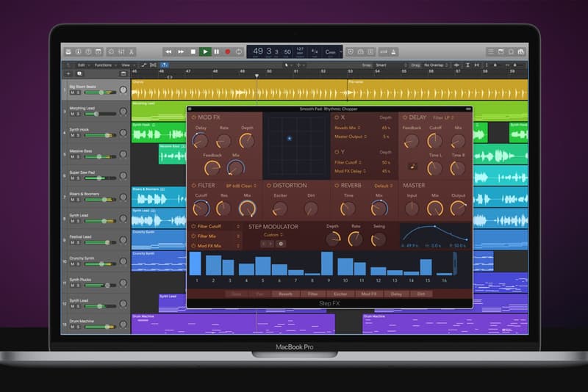
Task: Open the Filter type BP 6dB Clean dropdown
Action: (x=240, y=186)
